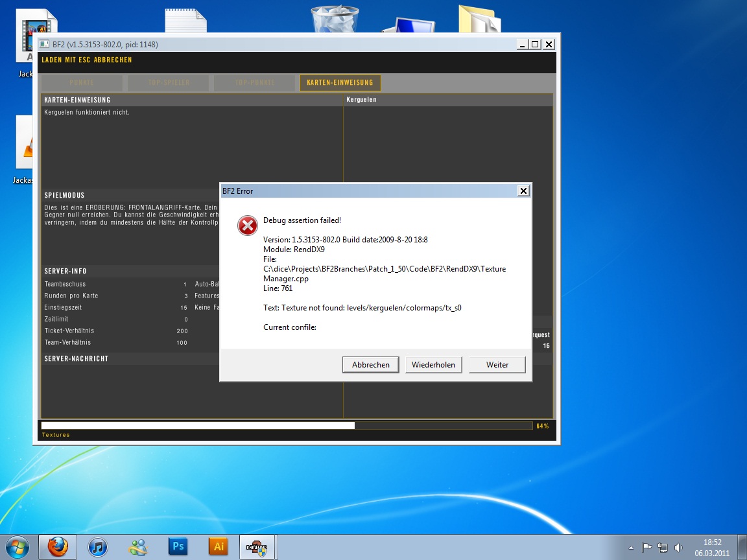Open the Recycle Bin desktop icon
The height and width of the screenshot is (560, 747).
[335, 19]
